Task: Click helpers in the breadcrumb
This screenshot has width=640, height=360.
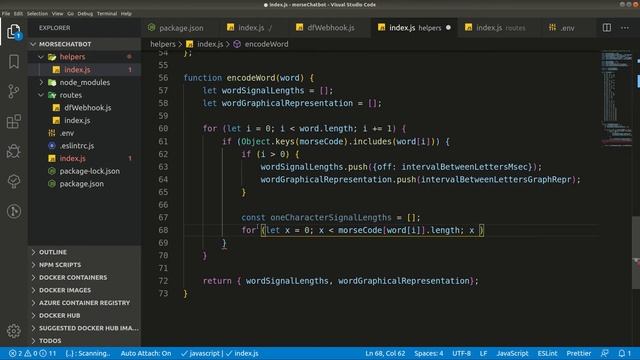Action: [162, 44]
